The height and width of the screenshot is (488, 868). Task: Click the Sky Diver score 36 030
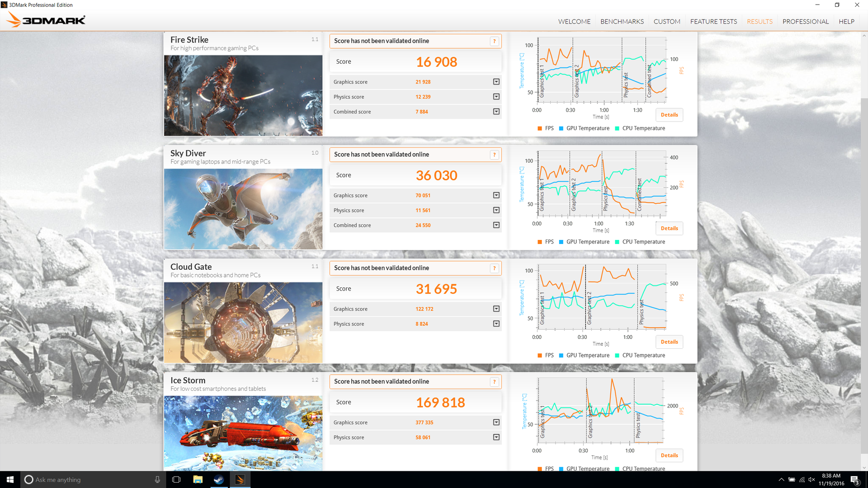pyautogui.click(x=436, y=175)
